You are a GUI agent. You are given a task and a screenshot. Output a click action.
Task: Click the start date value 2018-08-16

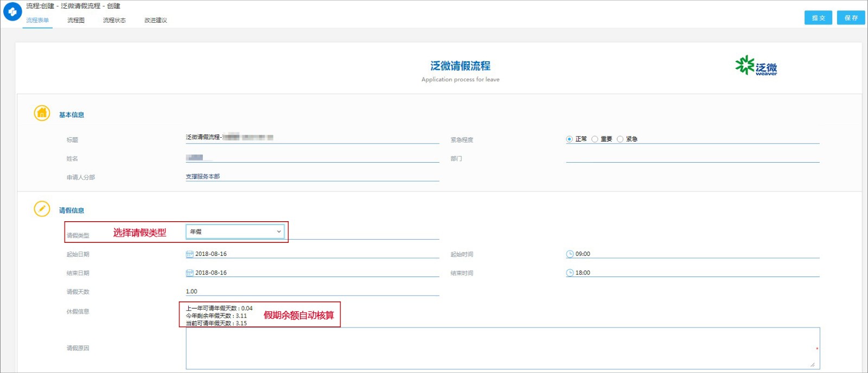(x=211, y=254)
